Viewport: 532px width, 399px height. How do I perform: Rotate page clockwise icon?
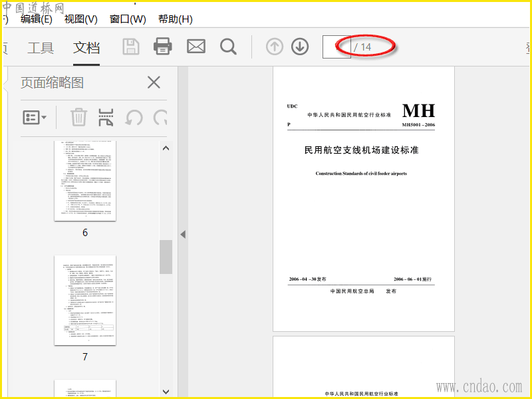160,118
